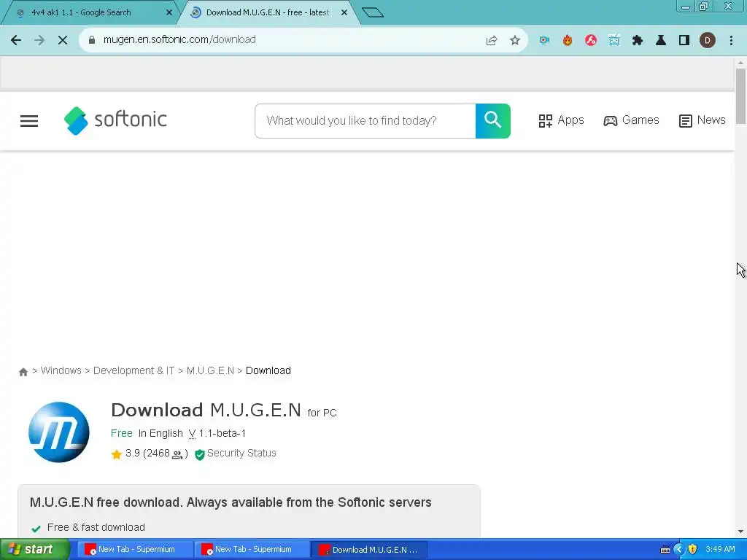Stop loading the page
The height and width of the screenshot is (560, 747).
click(63, 40)
